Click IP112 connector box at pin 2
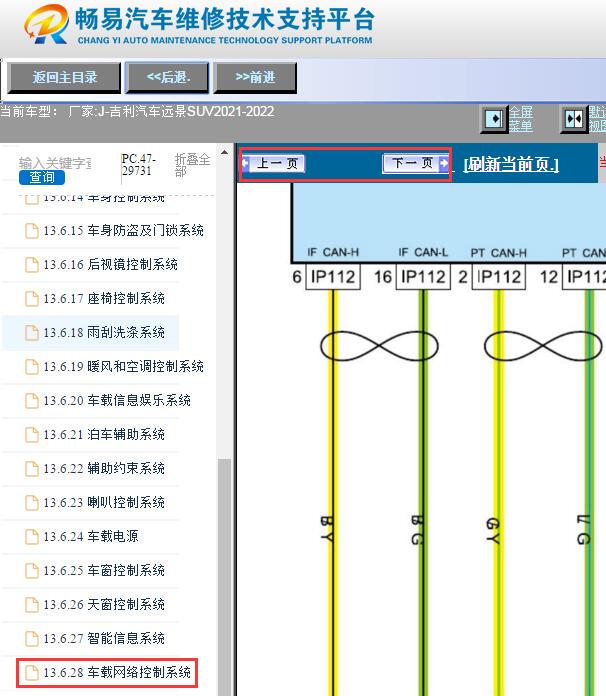This screenshot has width=606, height=696. pos(499,277)
